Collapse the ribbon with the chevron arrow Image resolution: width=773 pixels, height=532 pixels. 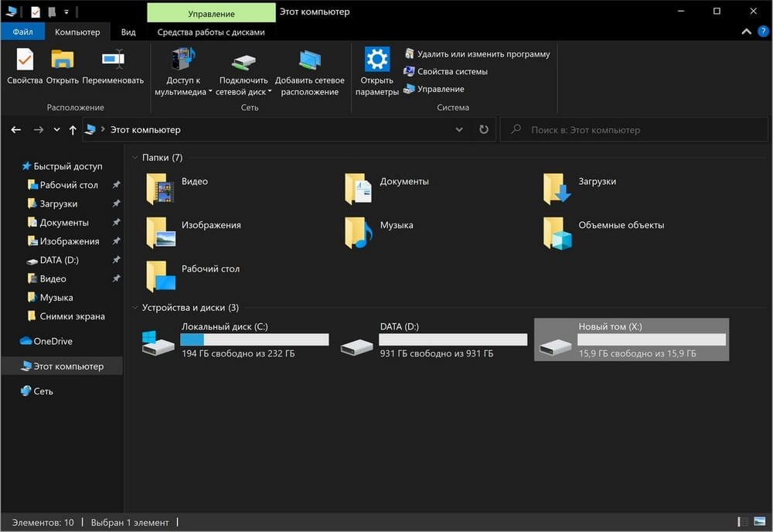pyautogui.click(x=746, y=32)
